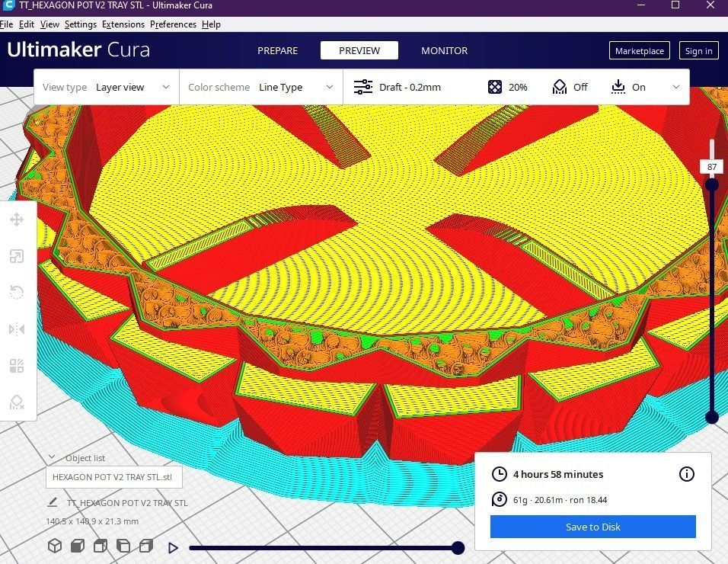The height and width of the screenshot is (564, 728).
Task: Open the Settings menu
Action: click(x=80, y=24)
